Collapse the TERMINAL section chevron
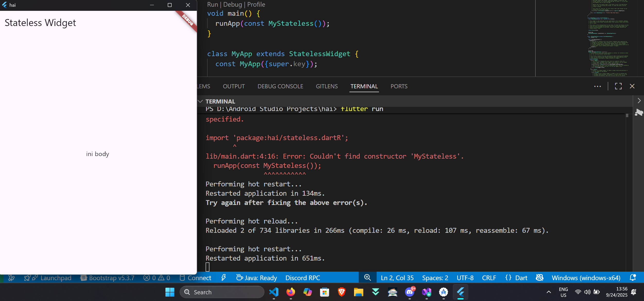The width and height of the screenshot is (644, 301). 200,101
